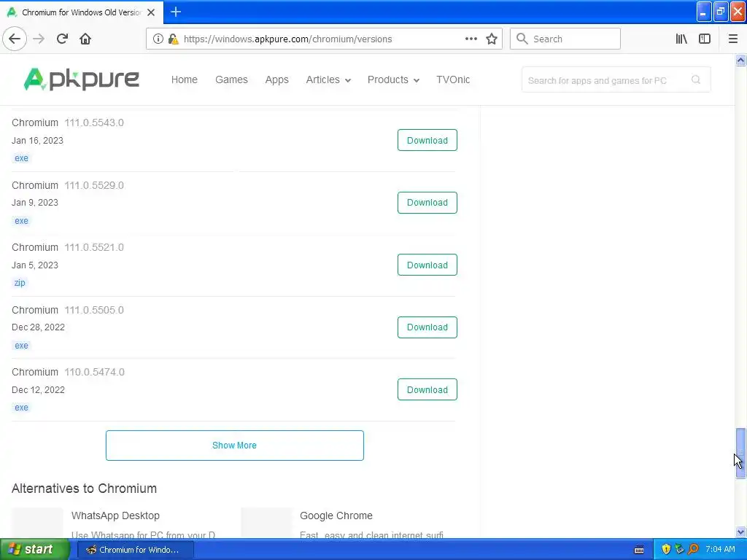Viewport: 747px width, 560px height.
Task: Click the date Dec 28, 2022
Action: click(38, 327)
